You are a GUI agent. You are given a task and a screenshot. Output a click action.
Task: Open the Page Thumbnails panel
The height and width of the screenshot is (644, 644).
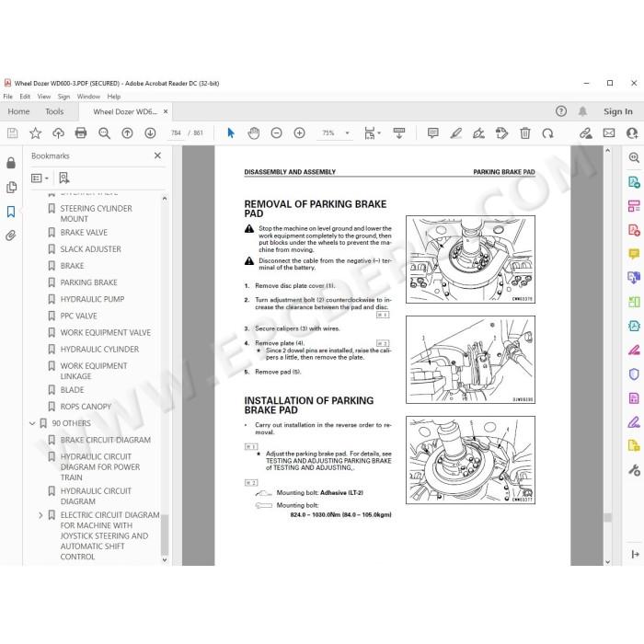pyautogui.click(x=11, y=188)
